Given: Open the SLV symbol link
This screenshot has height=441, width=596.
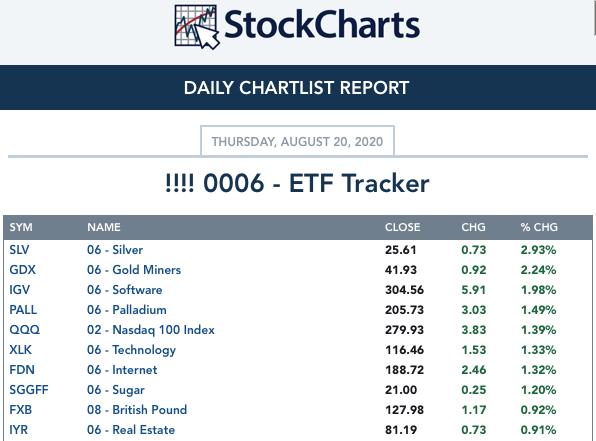Looking at the screenshot, I should point(19,250).
